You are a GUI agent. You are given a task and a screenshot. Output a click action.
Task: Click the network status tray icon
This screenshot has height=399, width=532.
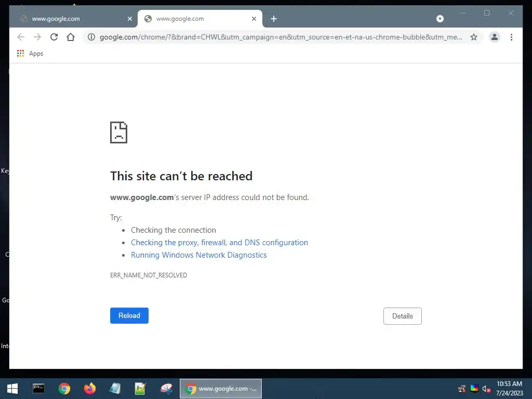(x=462, y=389)
